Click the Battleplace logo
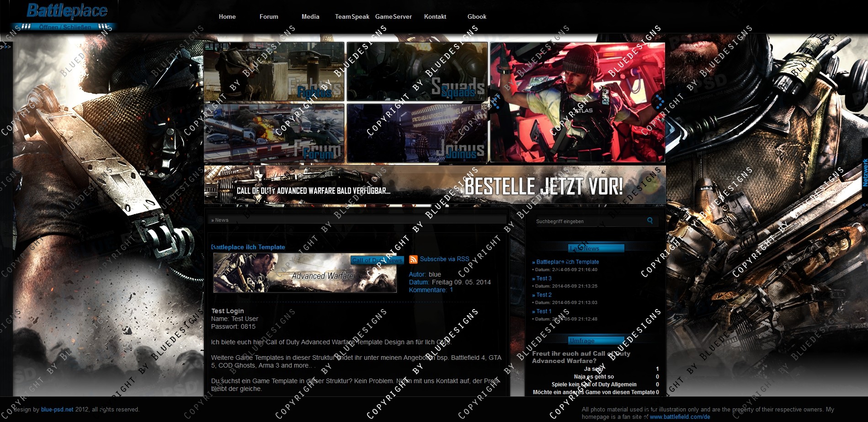The image size is (868, 422). click(x=67, y=11)
